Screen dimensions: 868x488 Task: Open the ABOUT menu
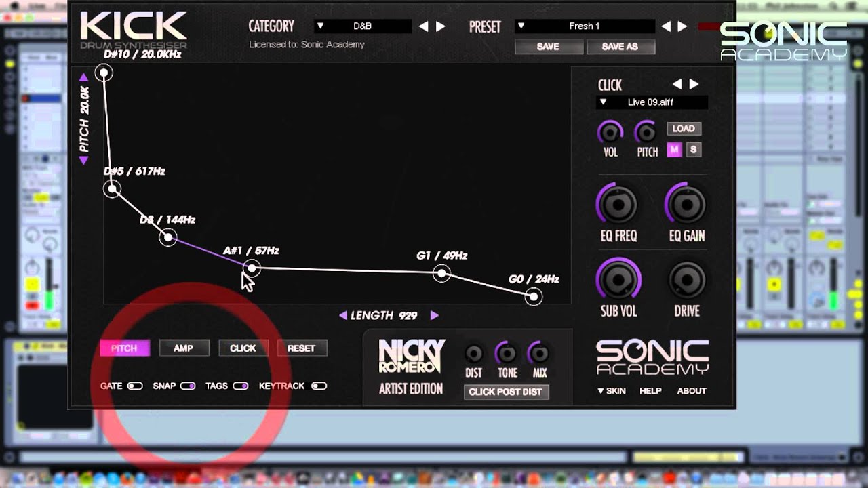[x=692, y=391]
